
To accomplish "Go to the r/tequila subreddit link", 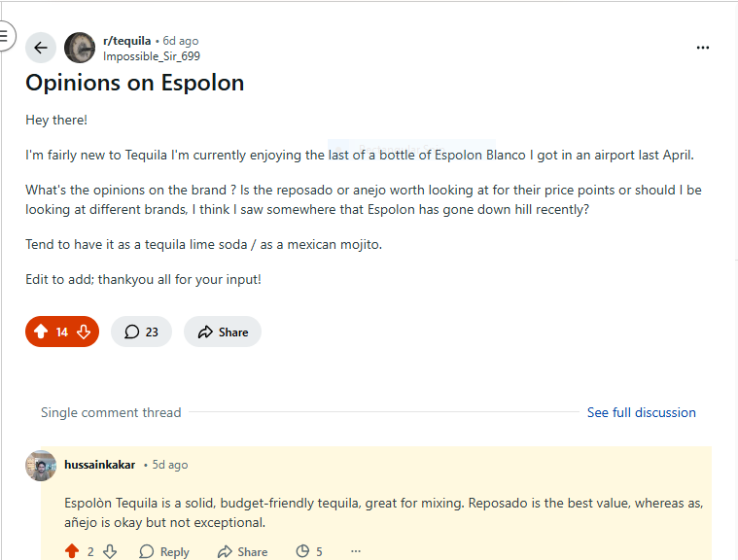I will (x=126, y=41).
